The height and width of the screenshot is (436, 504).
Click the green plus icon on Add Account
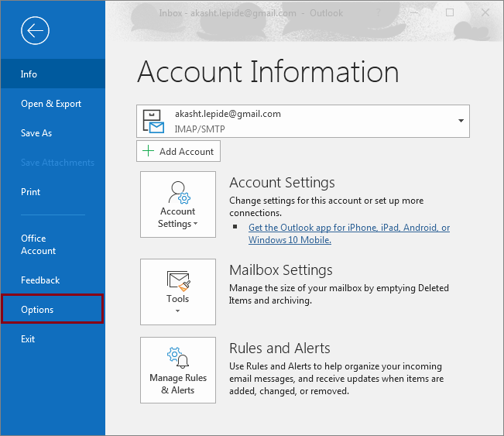coord(148,151)
